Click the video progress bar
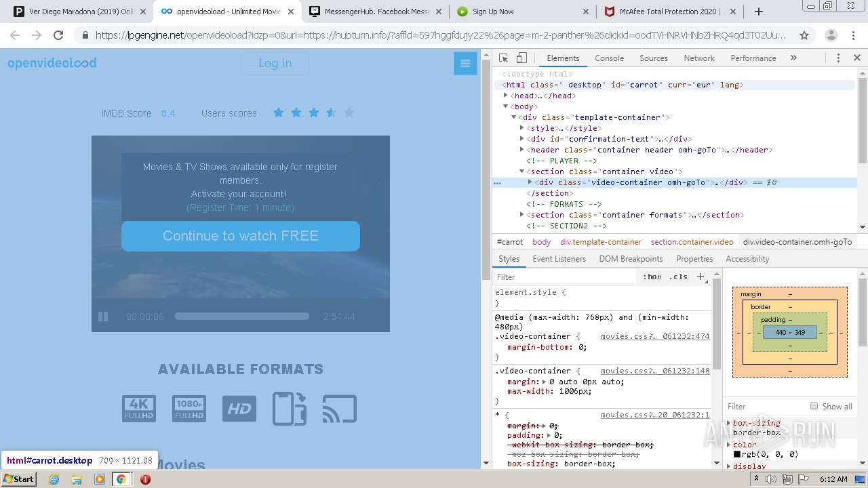868x488 pixels. pyautogui.click(x=242, y=316)
